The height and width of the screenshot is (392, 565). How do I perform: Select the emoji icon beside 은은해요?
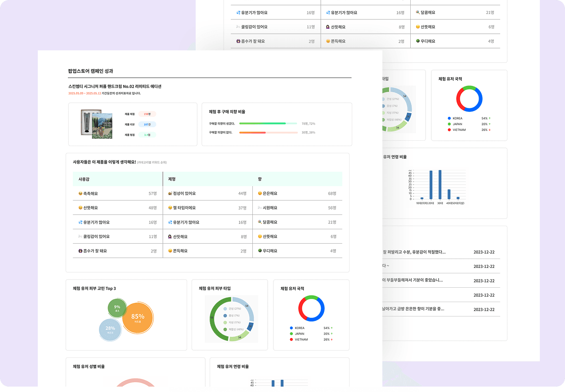260,193
